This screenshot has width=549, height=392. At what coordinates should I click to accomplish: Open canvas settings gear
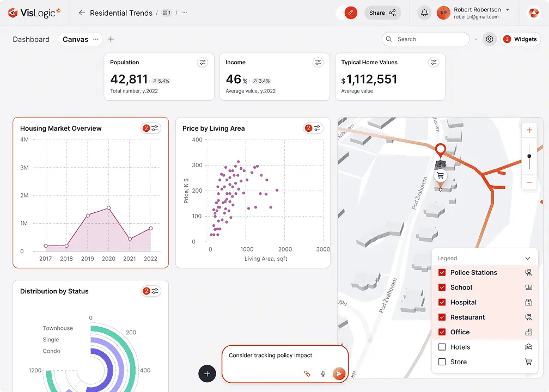(x=490, y=39)
